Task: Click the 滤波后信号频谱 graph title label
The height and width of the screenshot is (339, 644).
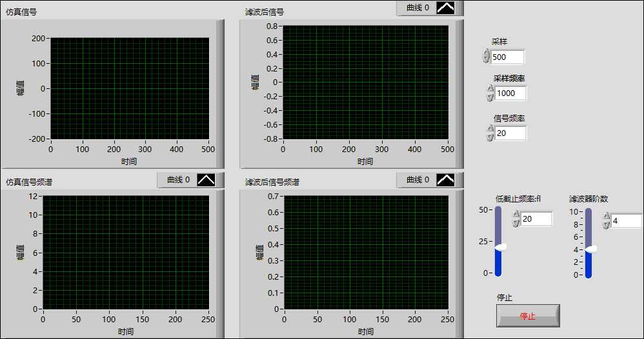Action: (272, 182)
